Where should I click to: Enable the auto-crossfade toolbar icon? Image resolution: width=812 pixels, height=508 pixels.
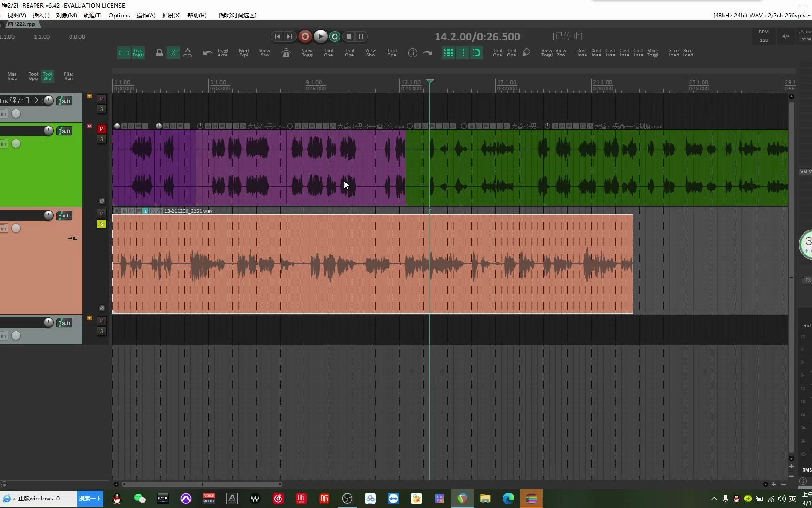(x=173, y=53)
